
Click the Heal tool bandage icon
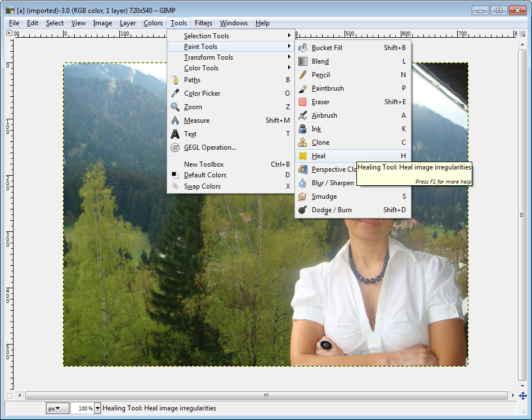(303, 156)
